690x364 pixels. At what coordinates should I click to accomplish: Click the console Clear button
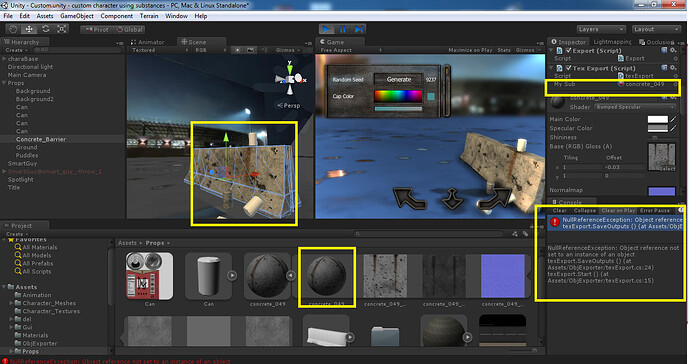[x=559, y=210]
